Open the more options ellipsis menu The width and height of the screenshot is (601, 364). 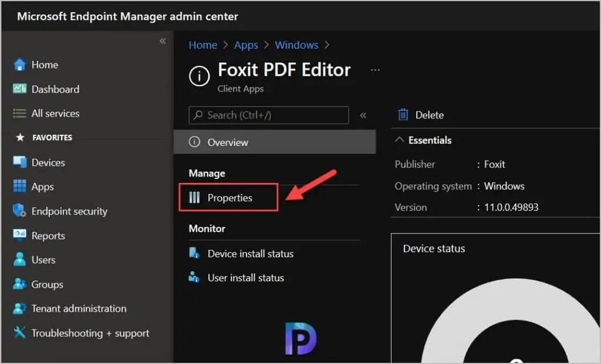(x=375, y=70)
